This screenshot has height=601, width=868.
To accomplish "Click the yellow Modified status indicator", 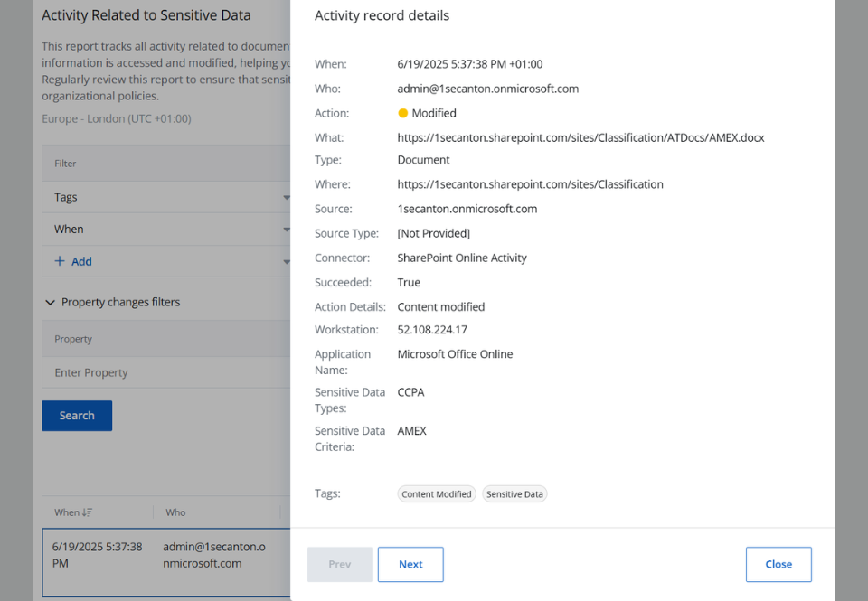I will 402,112.
